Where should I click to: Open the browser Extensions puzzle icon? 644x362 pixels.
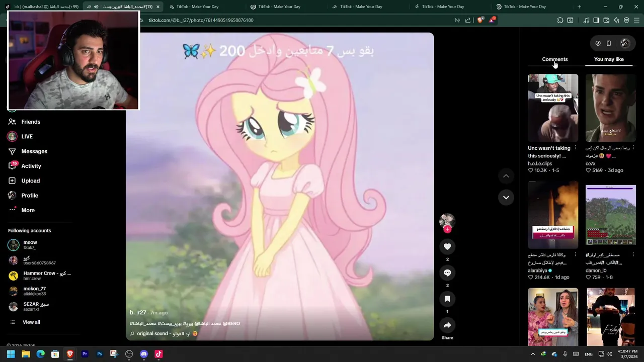[560, 20]
